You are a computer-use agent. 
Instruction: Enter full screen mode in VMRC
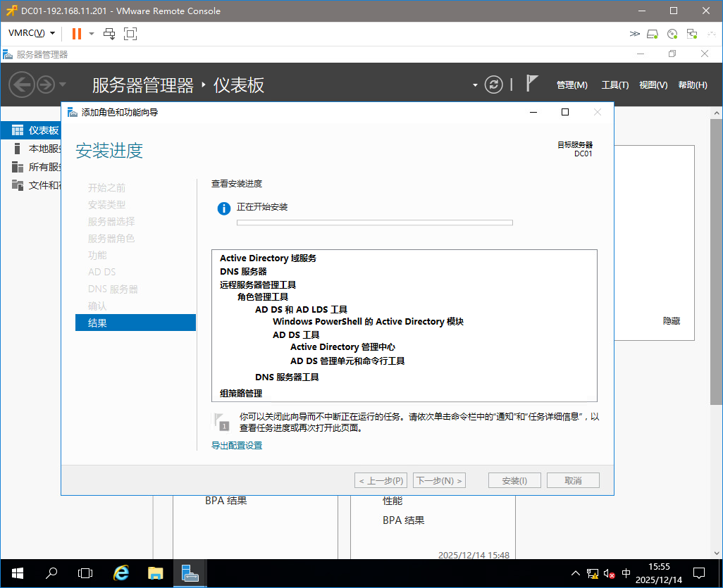click(x=130, y=34)
